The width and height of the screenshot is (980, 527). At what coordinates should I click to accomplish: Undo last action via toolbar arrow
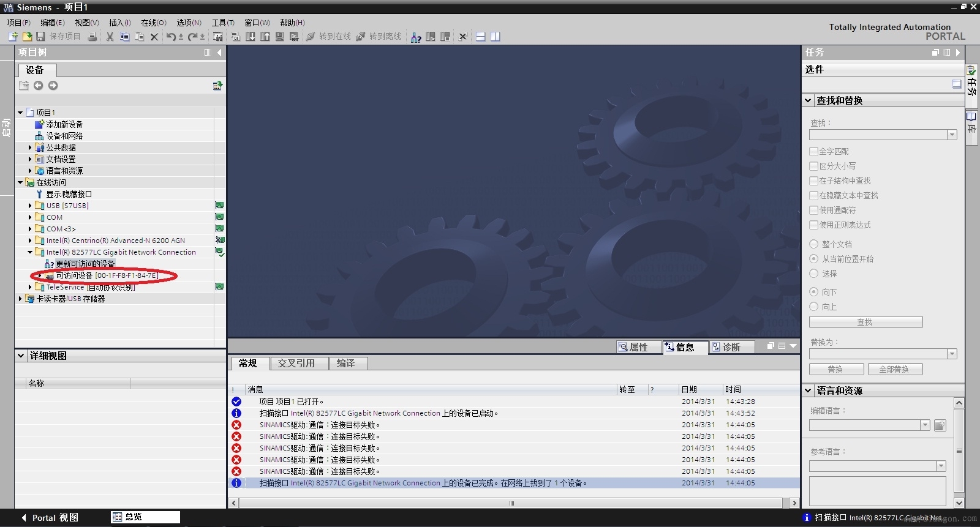pyautogui.click(x=171, y=37)
